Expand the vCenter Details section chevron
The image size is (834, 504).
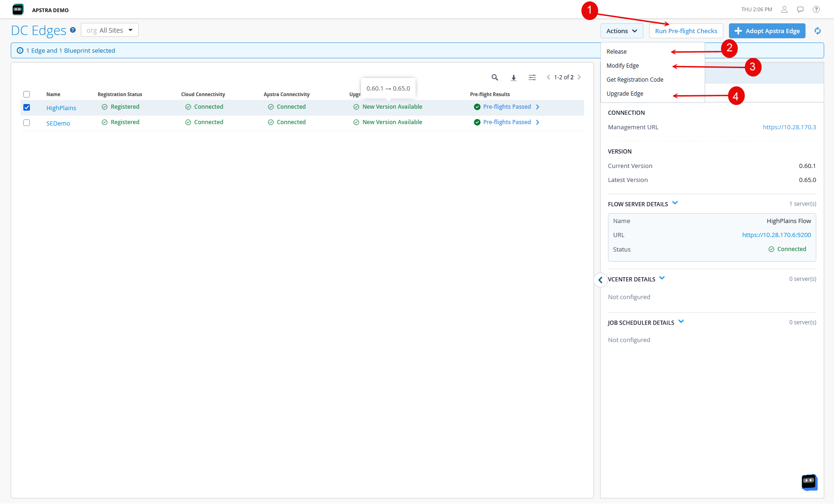tap(662, 278)
